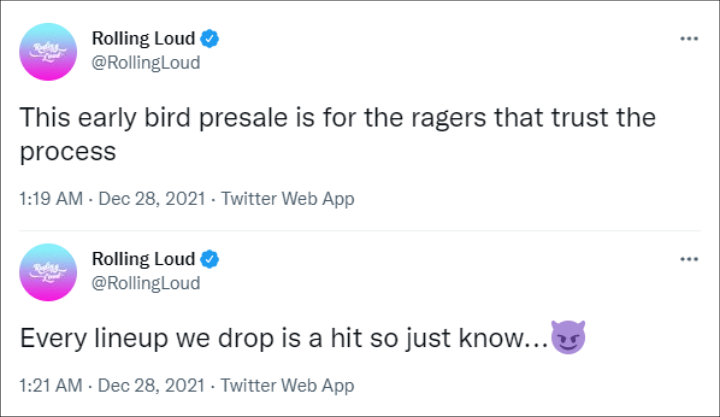Click Rolling Loud avatar on the lineup tweet
720x417 pixels.
pos(47,271)
